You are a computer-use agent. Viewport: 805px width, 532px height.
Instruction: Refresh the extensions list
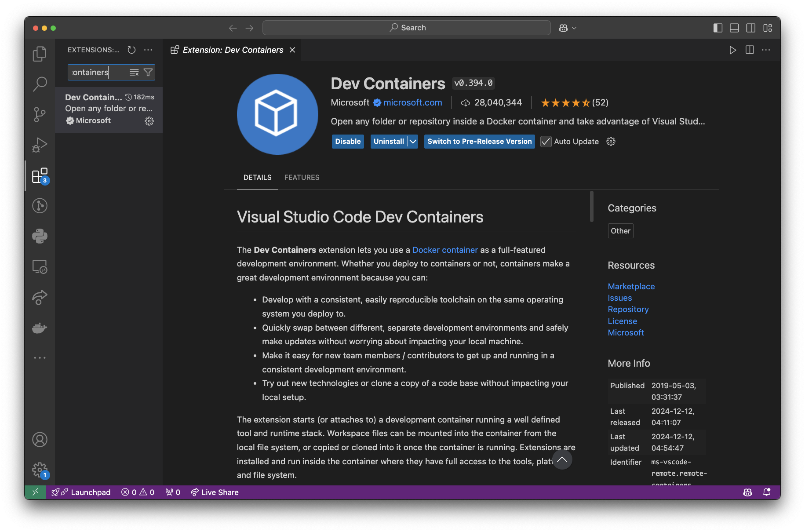coord(131,50)
